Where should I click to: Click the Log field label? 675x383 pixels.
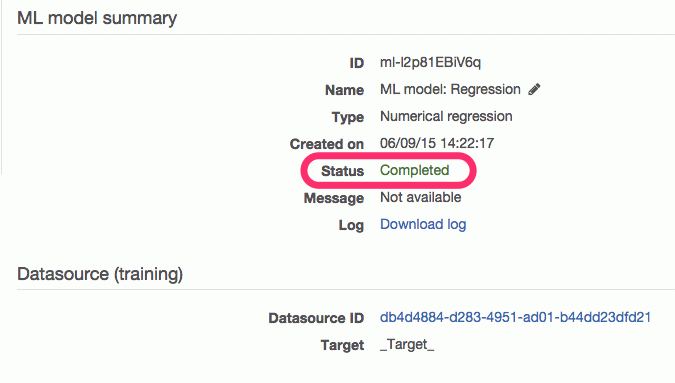tap(351, 225)
